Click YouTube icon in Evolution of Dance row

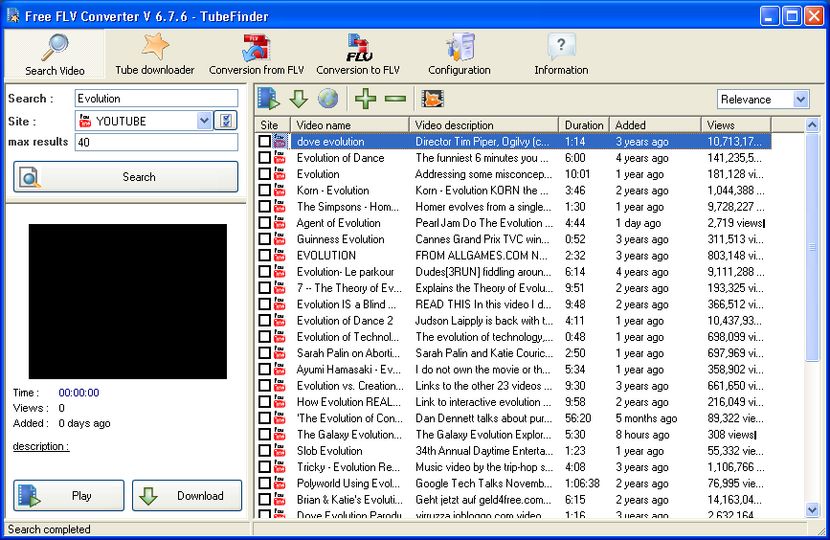tap(279, 158)
